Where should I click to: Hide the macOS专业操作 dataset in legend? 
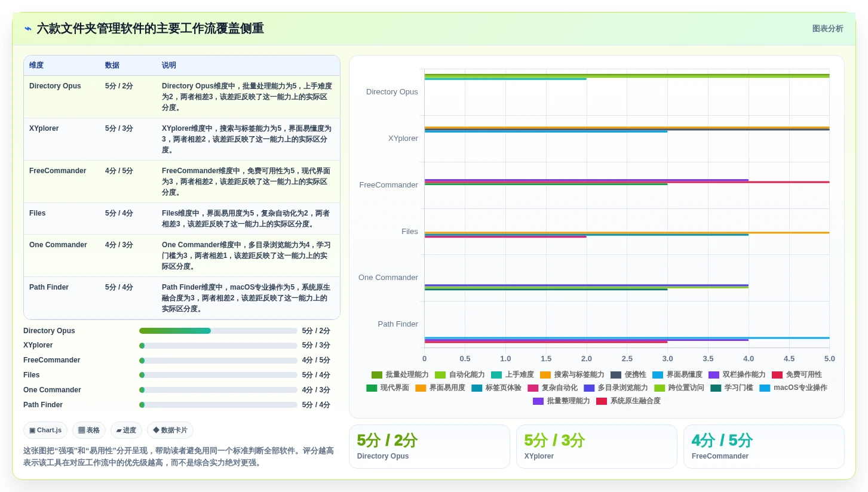pos(793,388)
